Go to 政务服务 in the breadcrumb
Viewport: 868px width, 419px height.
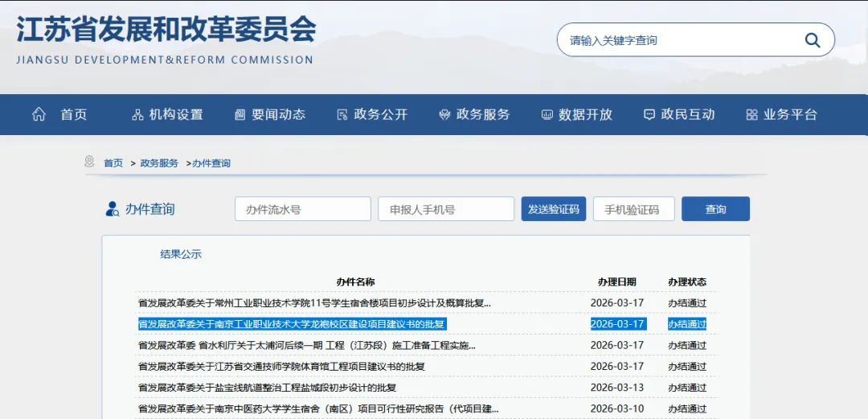[159, 163]
